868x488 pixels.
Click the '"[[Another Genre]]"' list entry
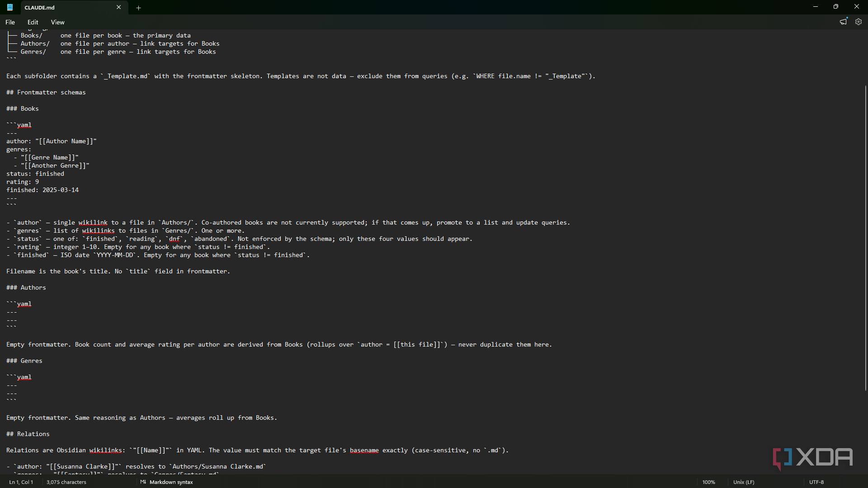55,165
